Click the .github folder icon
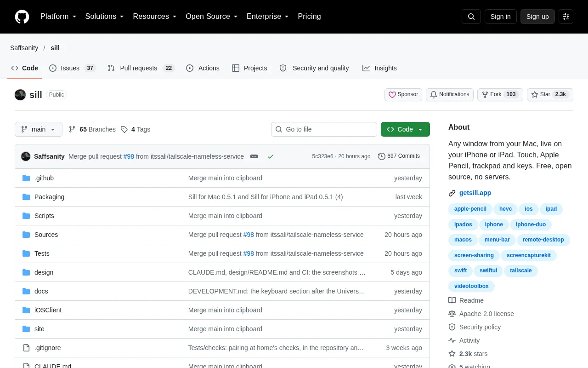Image resolution: width=588 pixels, height=368 pixels. click(26, 178)
